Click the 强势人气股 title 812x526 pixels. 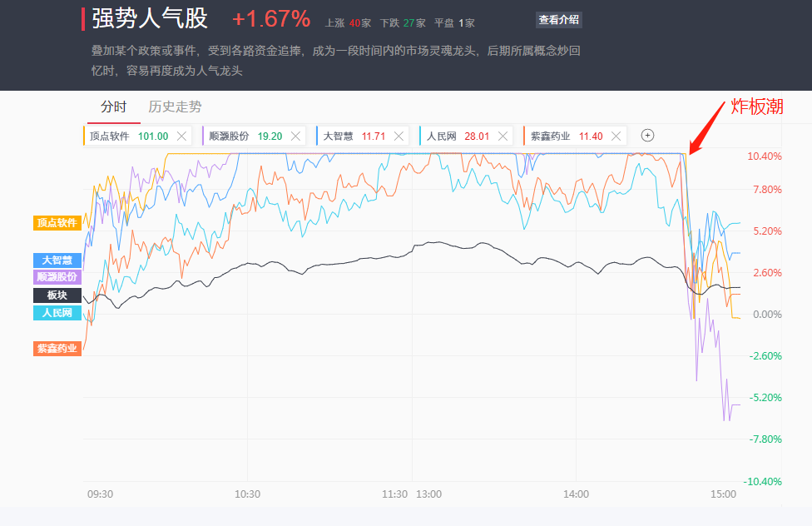coord(150,19)
